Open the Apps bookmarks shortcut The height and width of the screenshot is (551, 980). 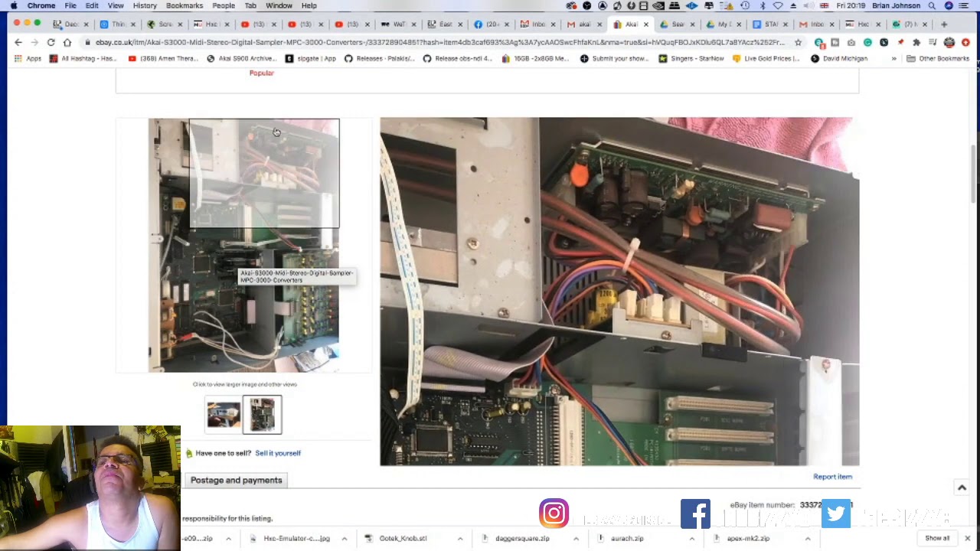pos(28,58)
